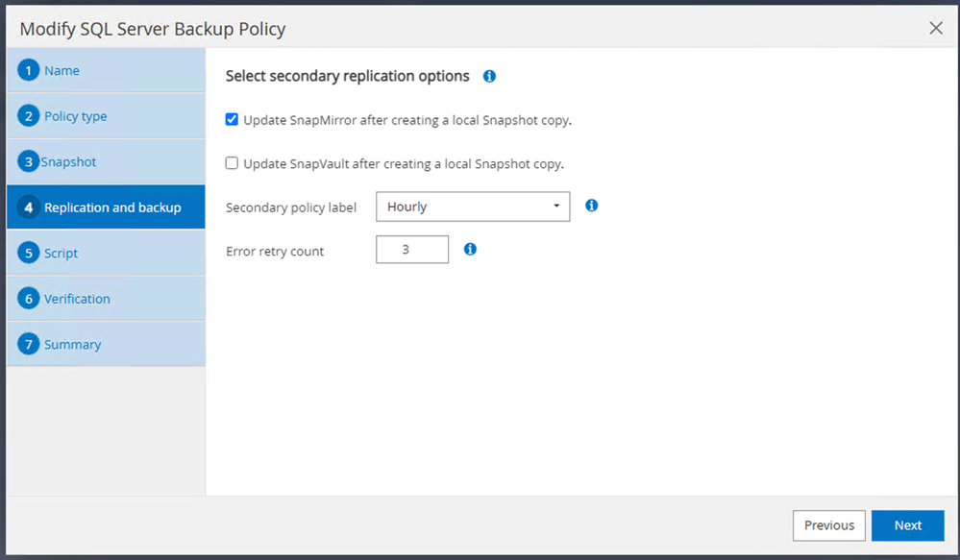This screenshot has width=960, height=560.
Task: Uncheck Update SnapMirror checkbox
Action: point(232,120)
